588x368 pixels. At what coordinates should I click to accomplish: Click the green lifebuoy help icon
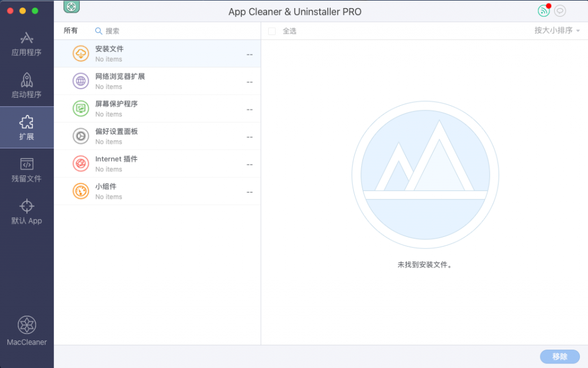[x=71, y=6]
